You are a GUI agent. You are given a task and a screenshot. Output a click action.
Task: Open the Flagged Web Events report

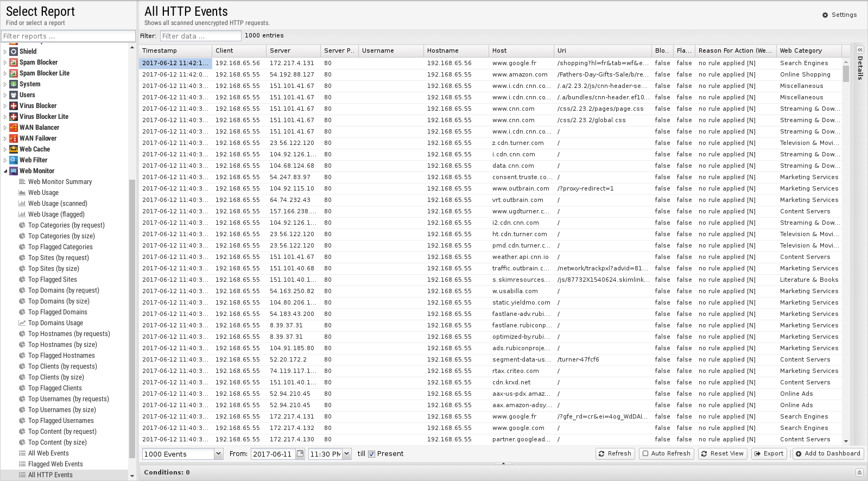55,464
